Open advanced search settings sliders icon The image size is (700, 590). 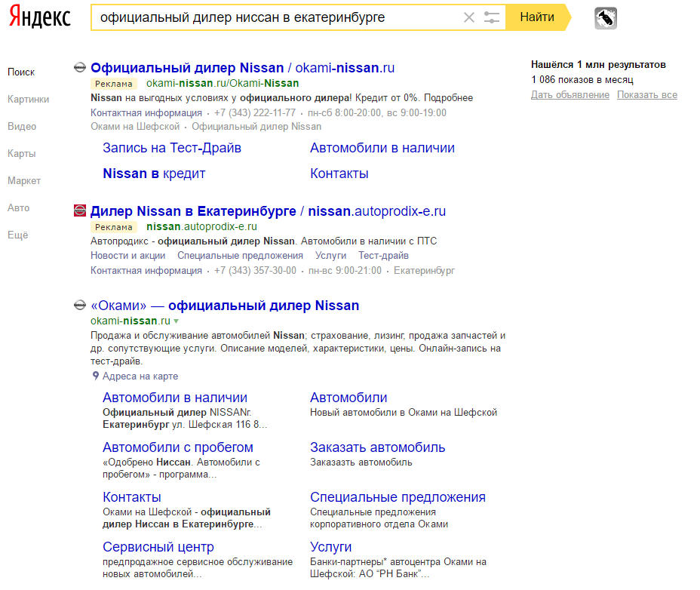492,17
